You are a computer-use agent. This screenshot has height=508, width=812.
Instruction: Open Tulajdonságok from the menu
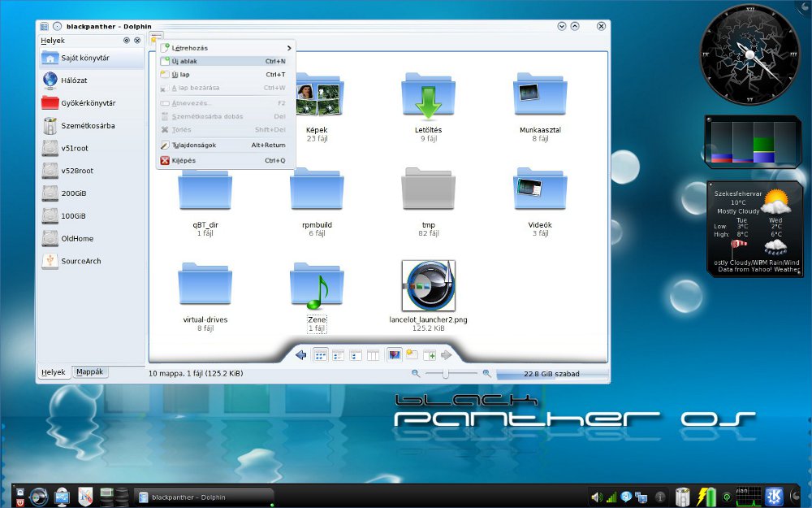click(226, 145)
